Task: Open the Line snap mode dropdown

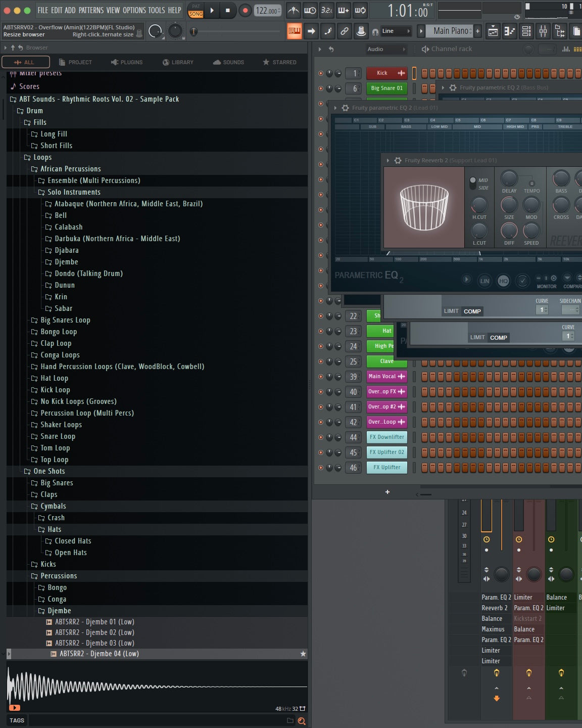Action: click(x=396, y=31)
